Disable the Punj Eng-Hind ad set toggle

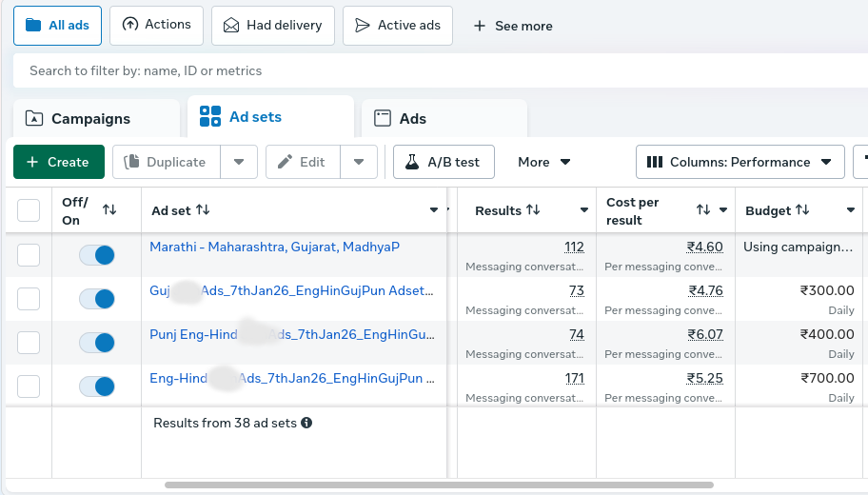97,343
